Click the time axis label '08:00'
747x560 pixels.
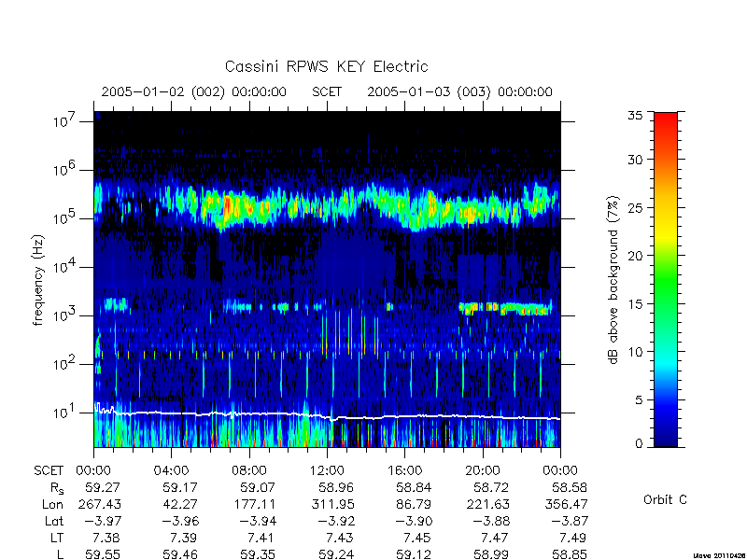click(249, 470)
